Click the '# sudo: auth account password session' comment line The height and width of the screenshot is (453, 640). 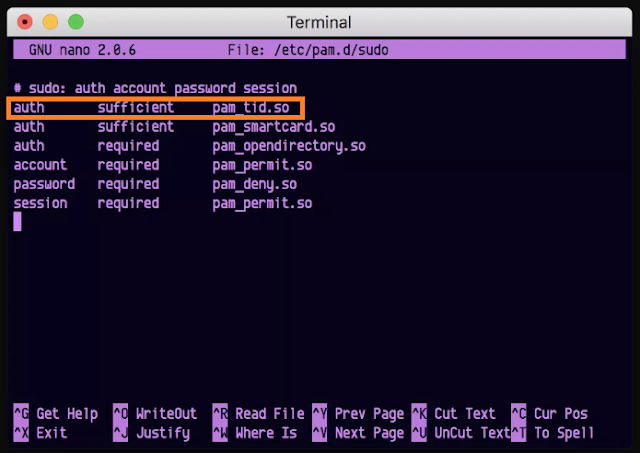click(x=155, y=88)
